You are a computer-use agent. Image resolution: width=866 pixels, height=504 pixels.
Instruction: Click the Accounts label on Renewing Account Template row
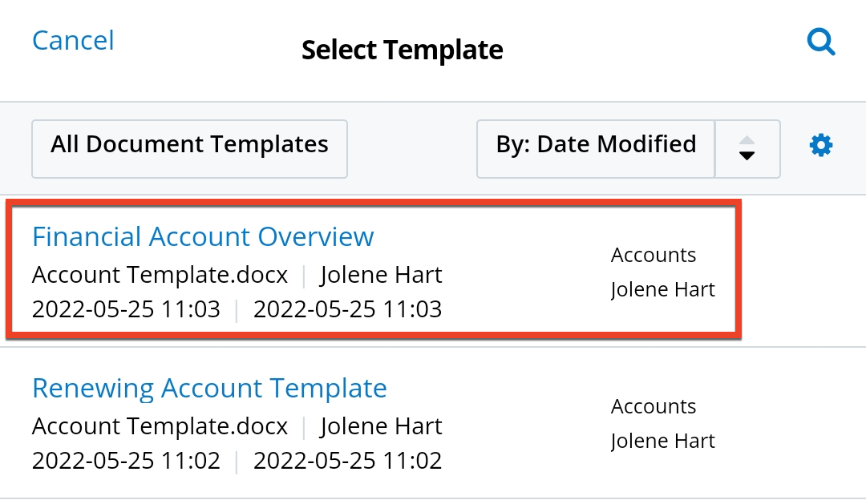click(654, 407)
